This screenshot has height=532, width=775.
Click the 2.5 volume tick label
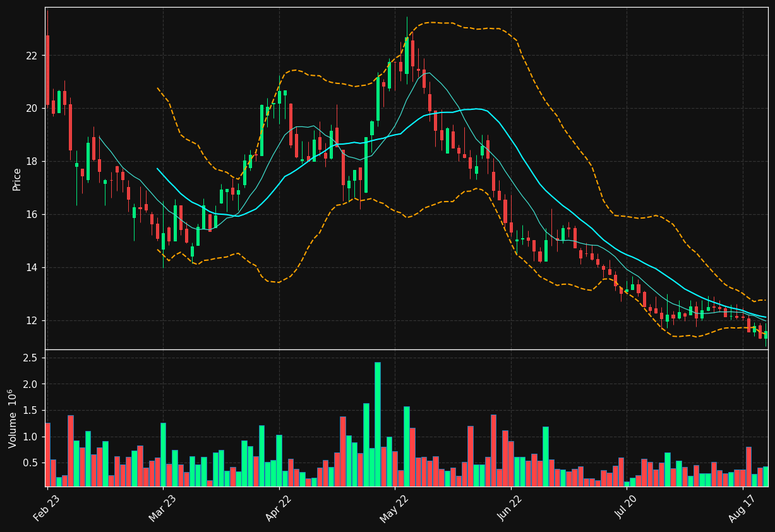pos(31,358)
